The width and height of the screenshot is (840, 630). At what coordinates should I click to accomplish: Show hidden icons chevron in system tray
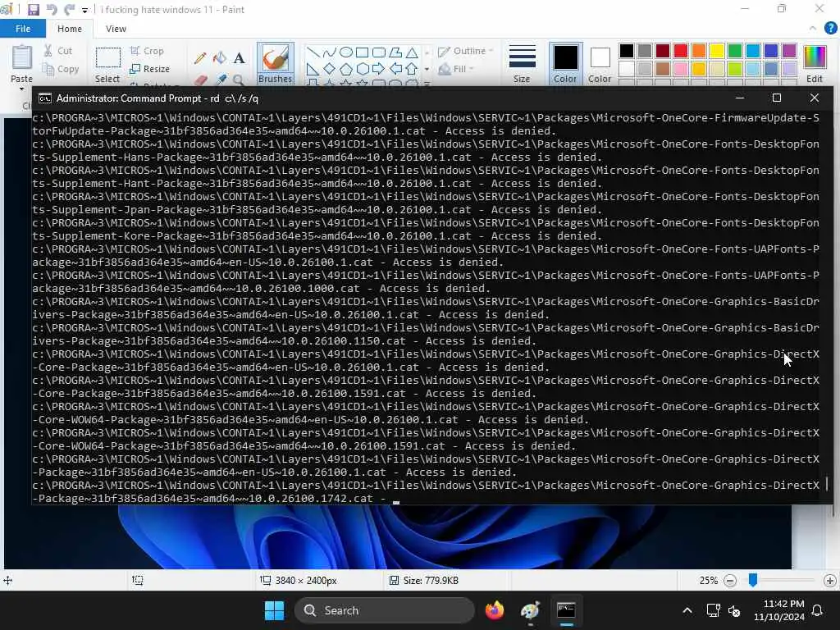(x=687, y=610)
